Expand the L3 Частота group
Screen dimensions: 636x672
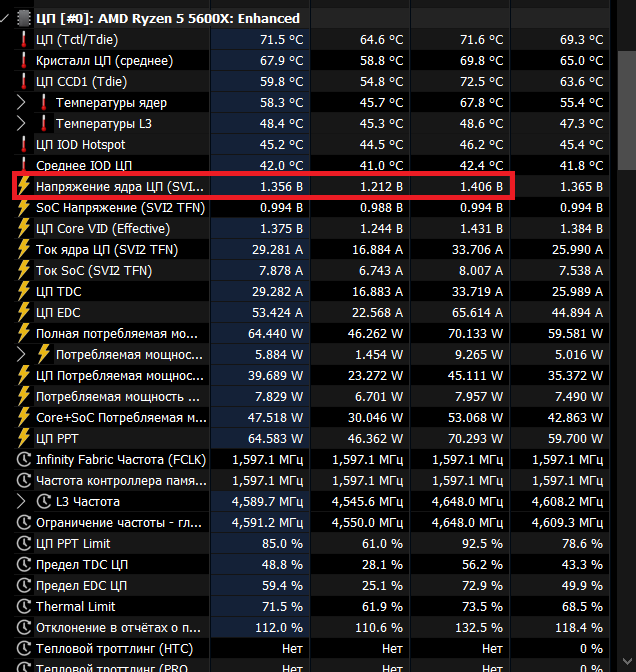pos(21,501)
